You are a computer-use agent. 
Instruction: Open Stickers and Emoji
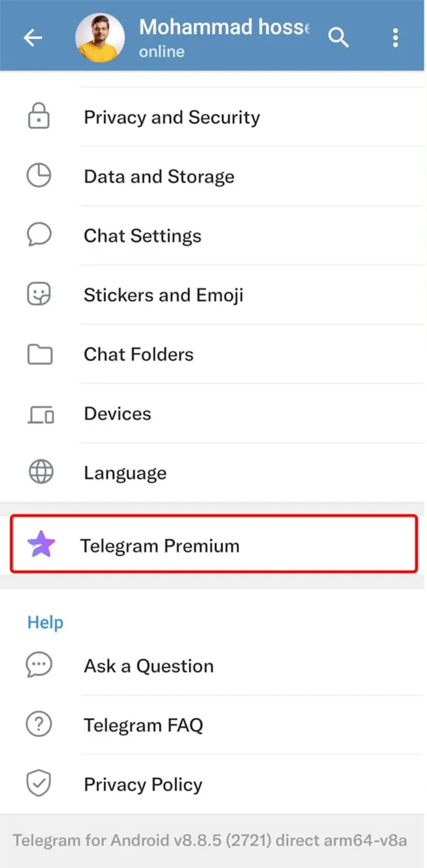tap(212, 295)
